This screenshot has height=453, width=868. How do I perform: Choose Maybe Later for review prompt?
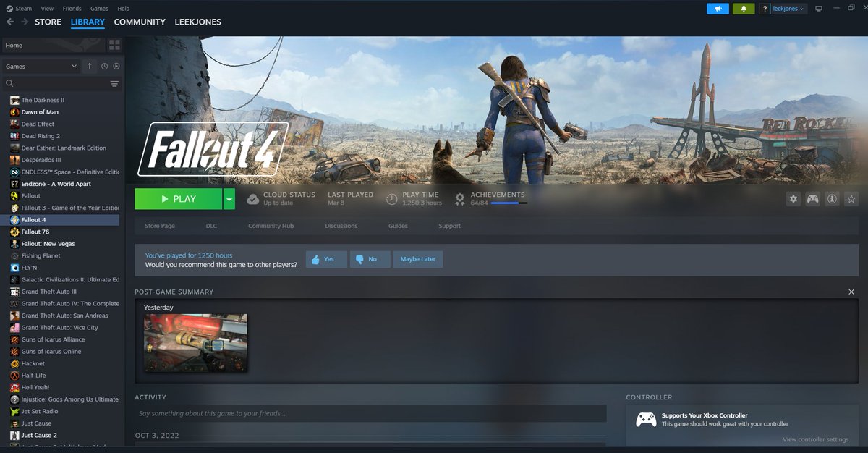[418, 259]
